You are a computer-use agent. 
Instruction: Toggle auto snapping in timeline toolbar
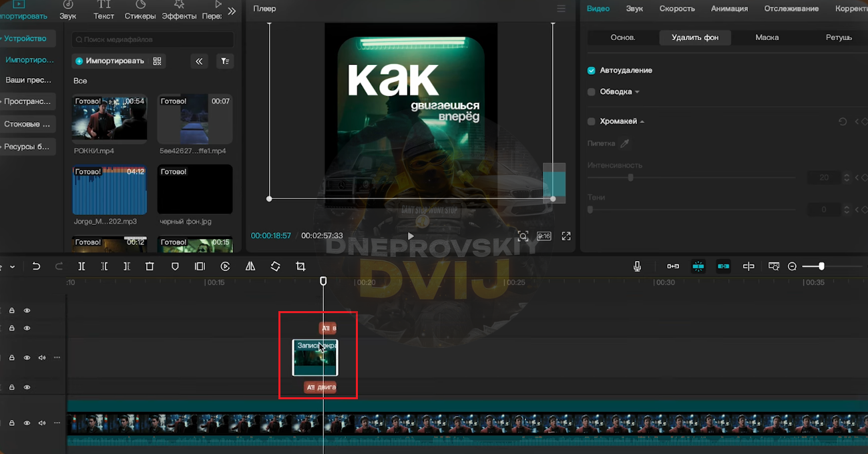(x=698, y=266)
